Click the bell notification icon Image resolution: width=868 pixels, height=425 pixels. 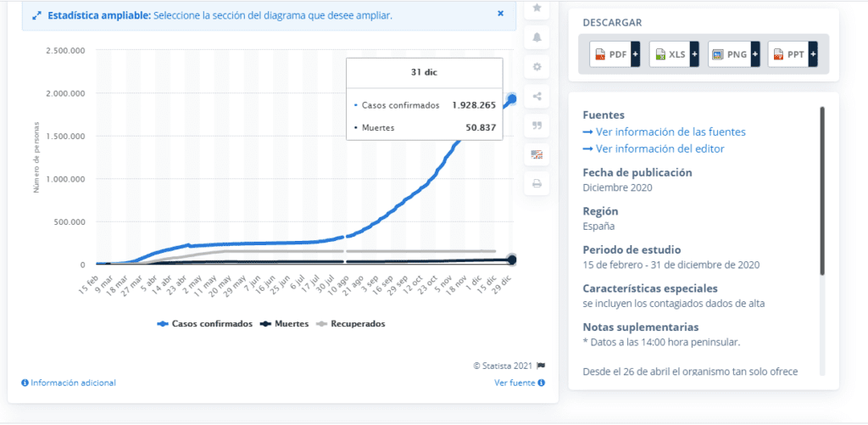tap(537, 36)
